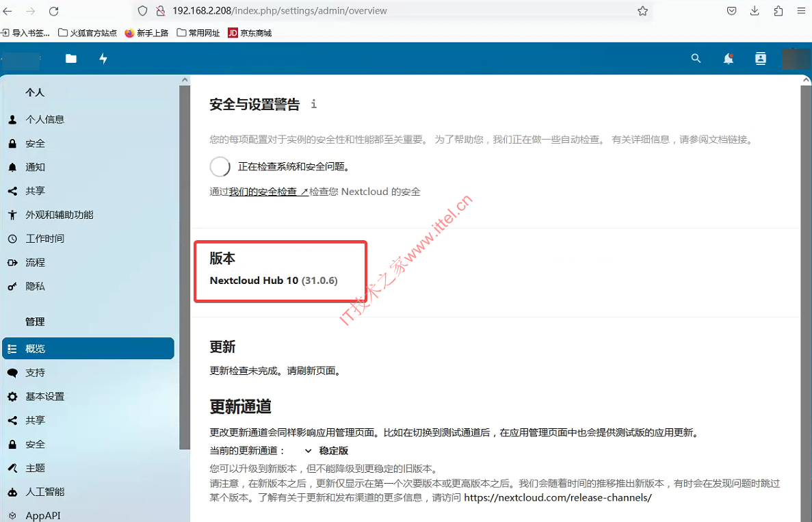Open 支持 in the admin section
This screenshot has height=522, width=812.
[88, 372]
